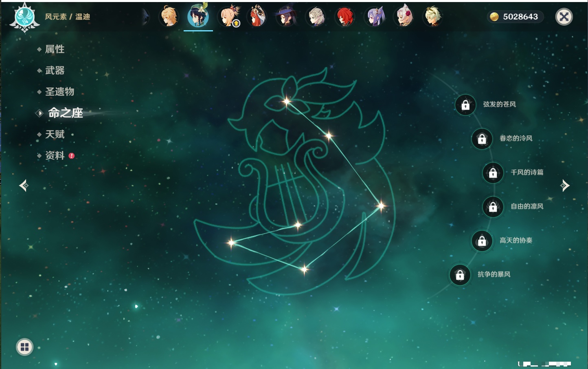Click the 风元素 / 温迪 title text
588x369 pixels.
click(68, 17)
